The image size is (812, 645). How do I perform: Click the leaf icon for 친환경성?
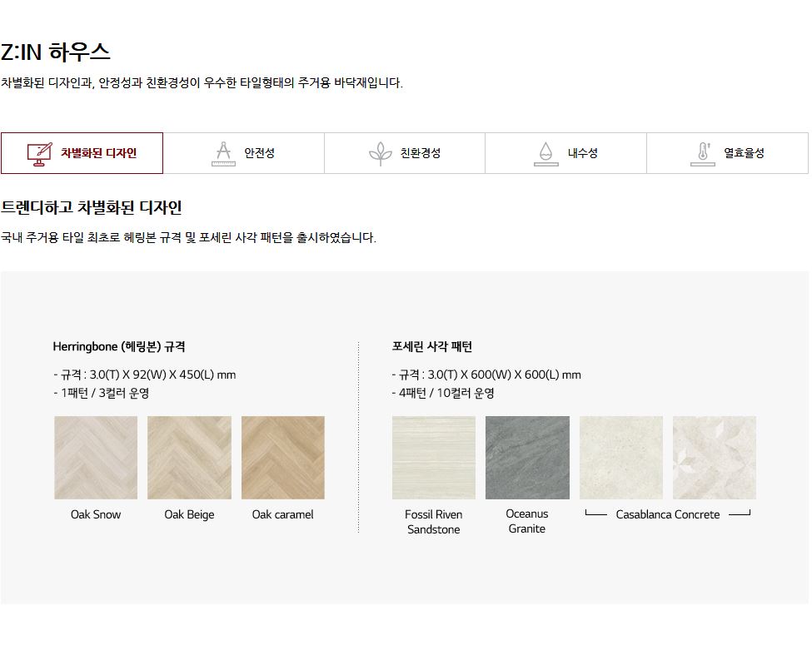pyautogui.click(x=381, y=153)
